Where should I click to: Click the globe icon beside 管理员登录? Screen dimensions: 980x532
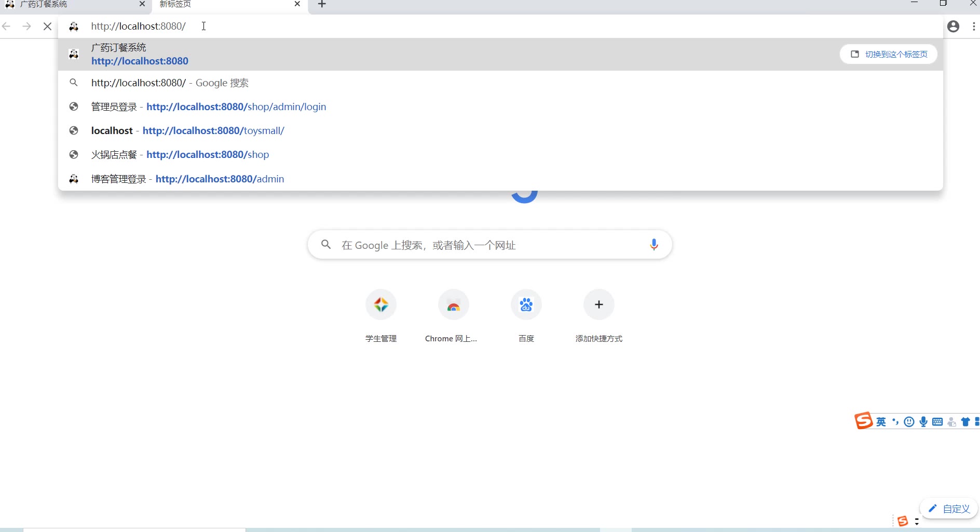click(x=74, y=107)
